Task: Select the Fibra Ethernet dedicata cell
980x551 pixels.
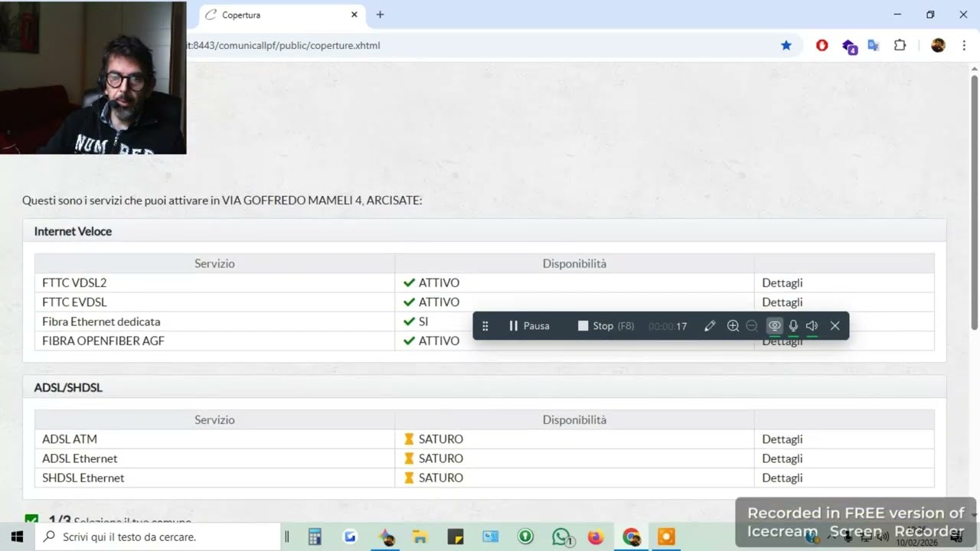Action: coord(214,321)
